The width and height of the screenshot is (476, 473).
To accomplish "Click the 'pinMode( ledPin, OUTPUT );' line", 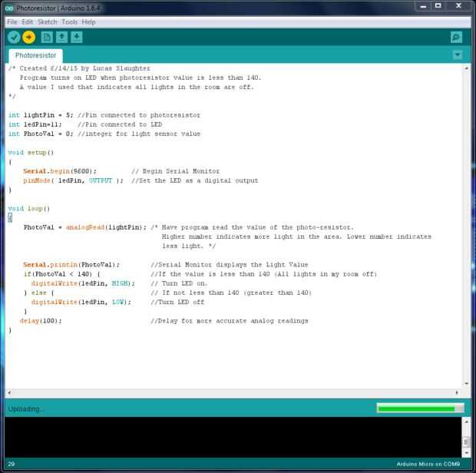I will coord(73,180).
